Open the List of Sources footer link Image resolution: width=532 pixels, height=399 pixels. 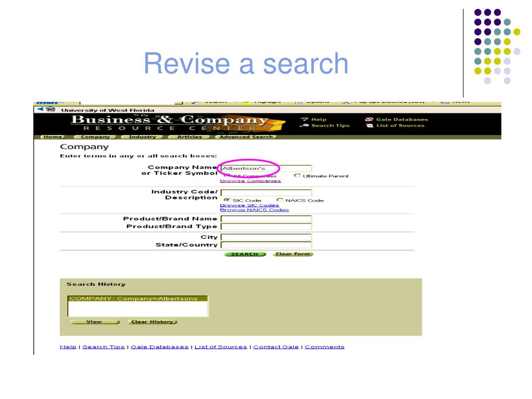[220, 347]
